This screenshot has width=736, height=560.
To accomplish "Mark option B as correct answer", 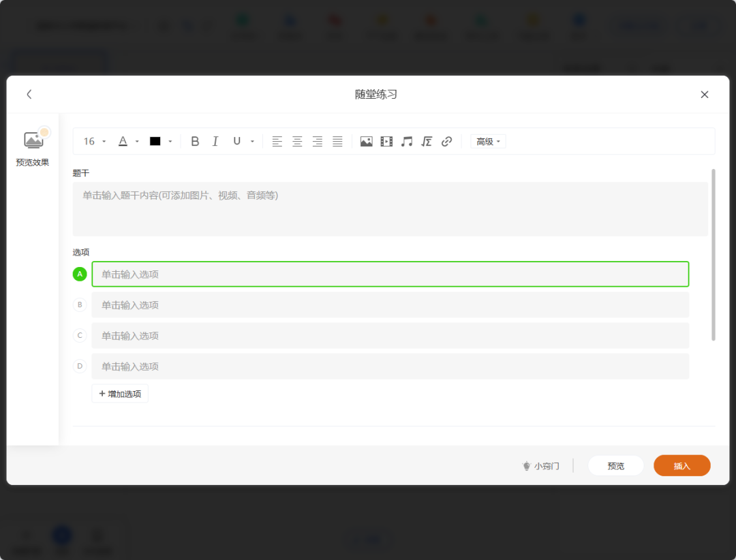I will click(80, 305).
